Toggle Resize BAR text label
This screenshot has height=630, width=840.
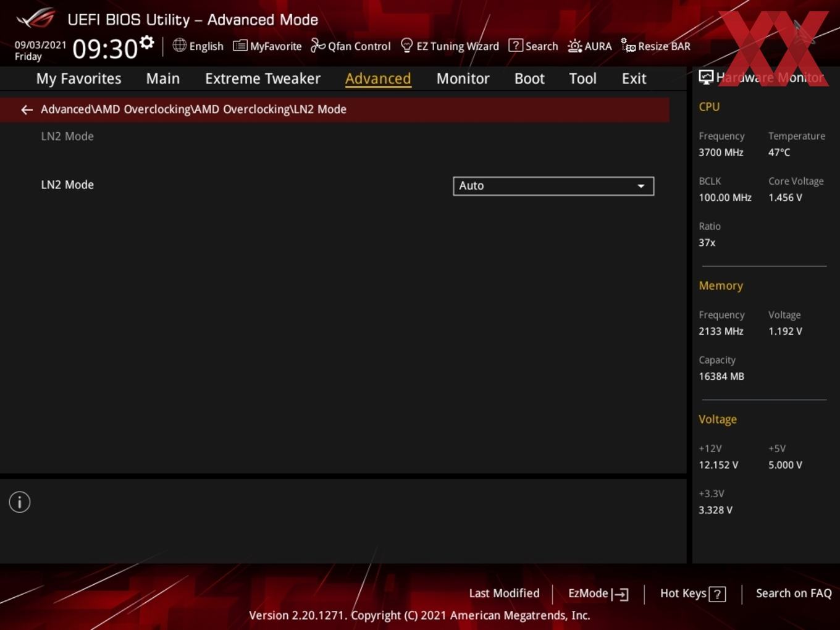(x=664, y=46)
